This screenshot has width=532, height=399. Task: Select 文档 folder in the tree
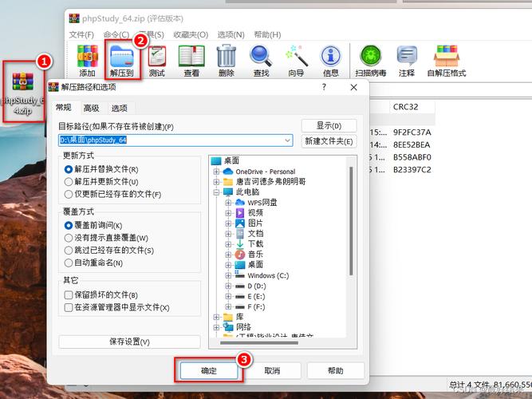coord(255,234)
